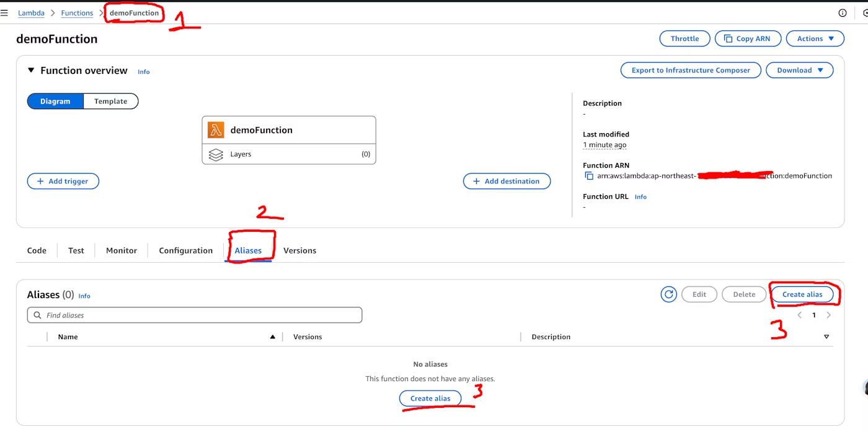The height and width of the screenshot is (432, 868).
Task: Collapse the Function overview section
Action: [x=31, y=71]
